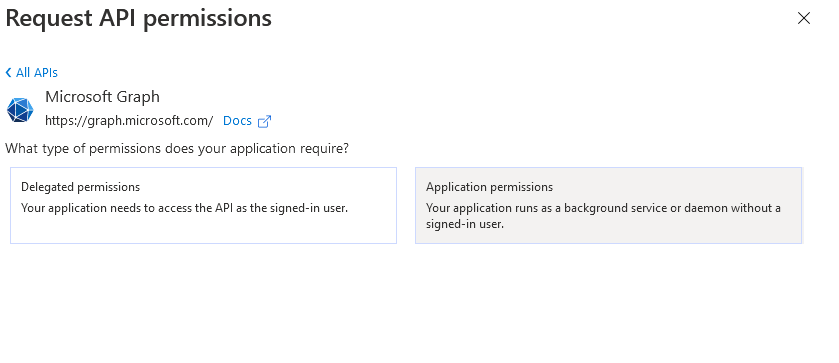Click the external link icon after Docs
Viewport: 839px width, 363px height.
264,122
